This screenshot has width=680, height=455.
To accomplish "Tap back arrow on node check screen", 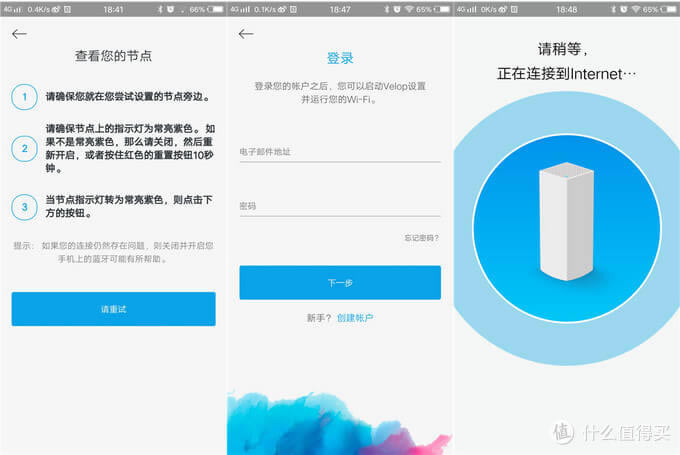I will [18, 34].
